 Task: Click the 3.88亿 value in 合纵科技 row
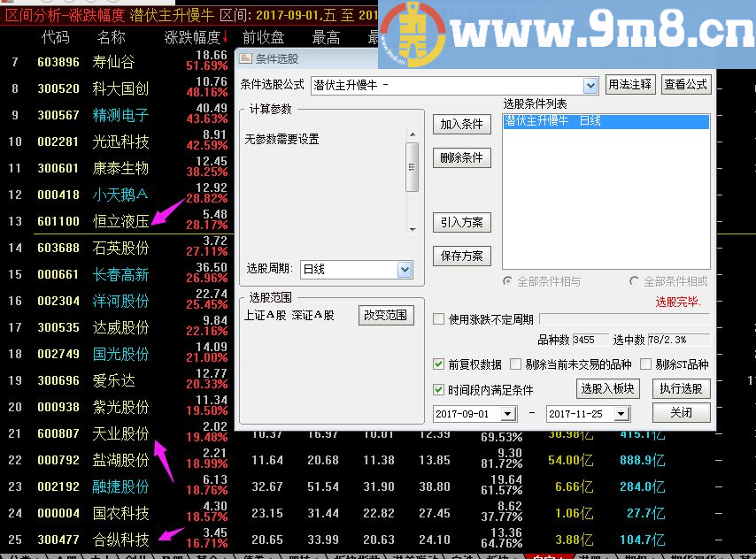[x=575, y=540]
